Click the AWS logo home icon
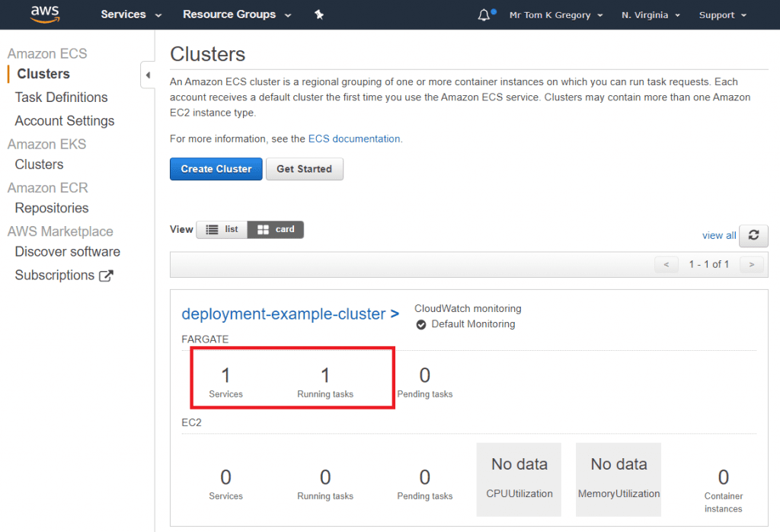The width and height of the screenshot is (780, 532). point(45,14)
